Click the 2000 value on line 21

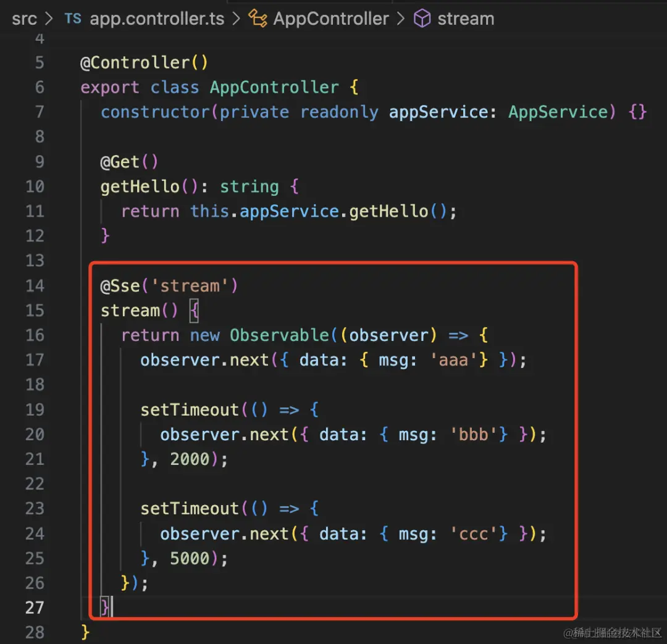190,459
